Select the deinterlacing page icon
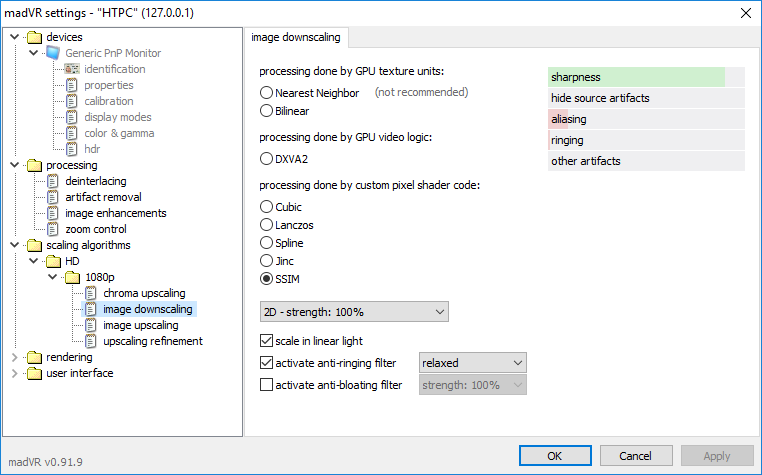The image size is (762, 475). click(52, 181)
